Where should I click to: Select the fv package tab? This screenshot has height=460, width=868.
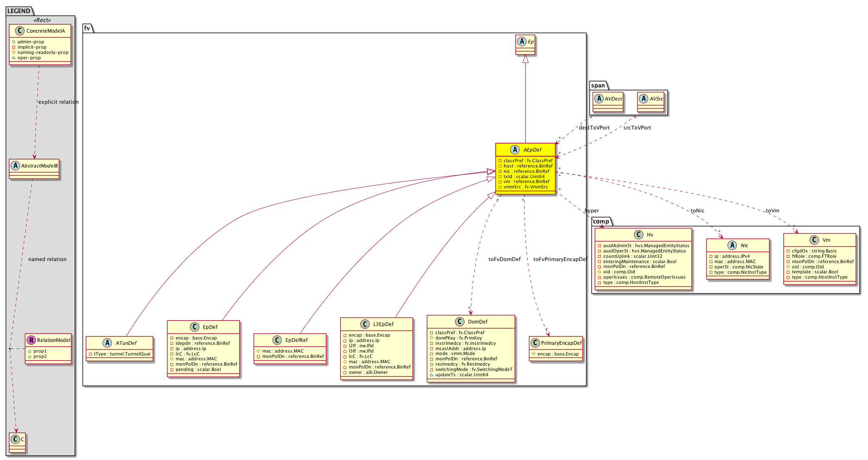click(x=87, y=28)
